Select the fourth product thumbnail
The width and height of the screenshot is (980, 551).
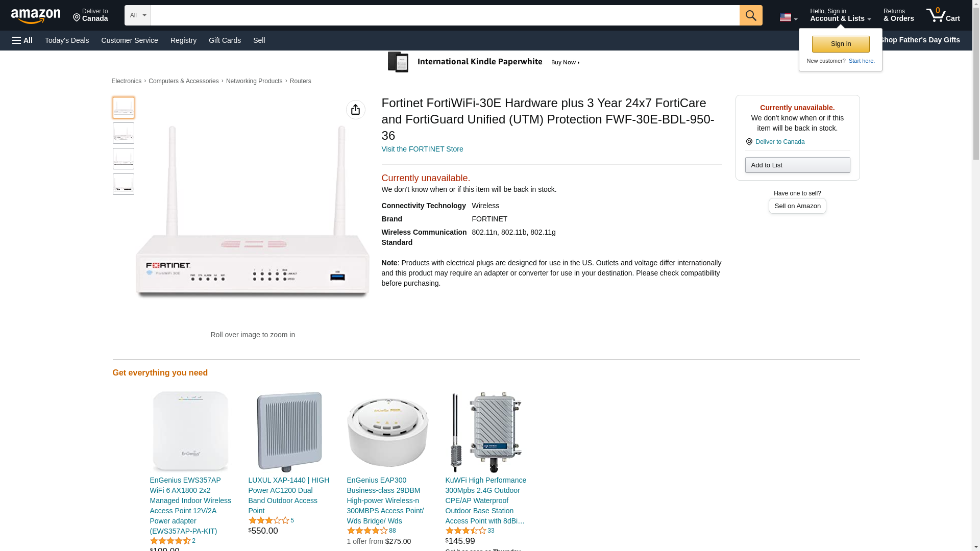click(124, 184)
